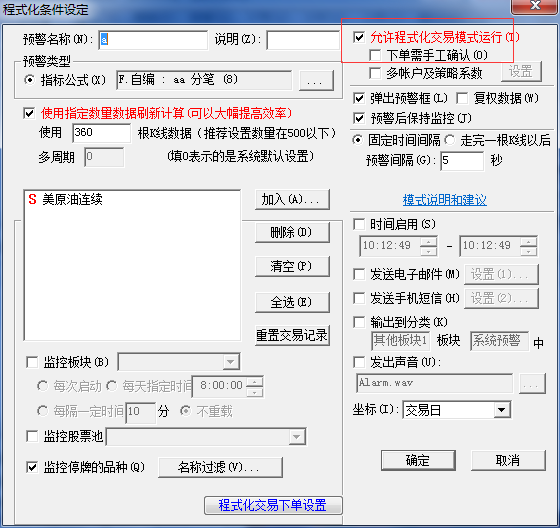560x528 pixels.
Task: Click the 每隔一定时间 minutes field showing 10
Action: (x=141, y=412)
